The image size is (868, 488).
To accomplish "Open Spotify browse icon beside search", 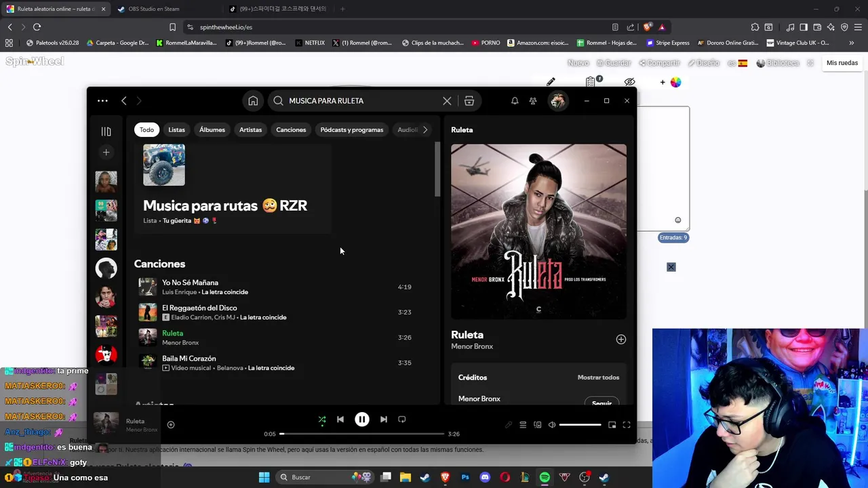I will [469, 101].
